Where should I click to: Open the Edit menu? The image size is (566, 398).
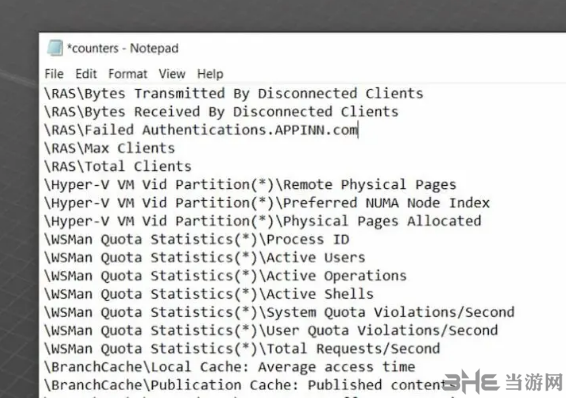tap(86, 74)
